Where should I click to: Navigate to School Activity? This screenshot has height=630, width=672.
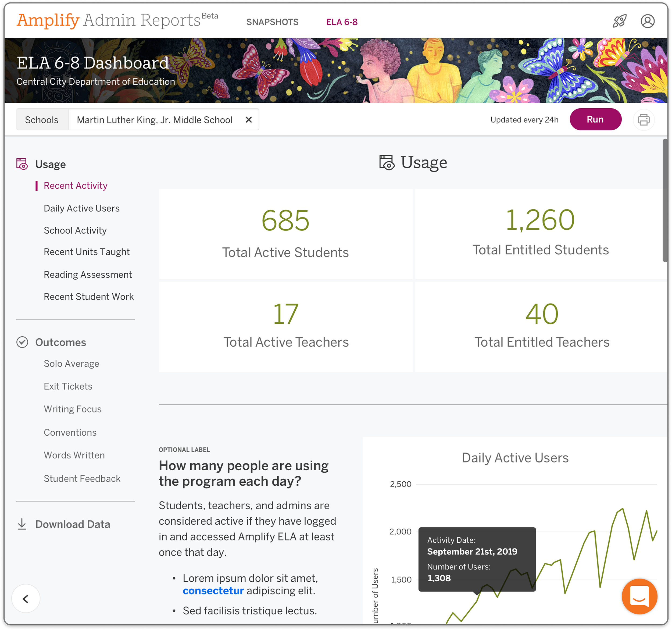point(75,230)
